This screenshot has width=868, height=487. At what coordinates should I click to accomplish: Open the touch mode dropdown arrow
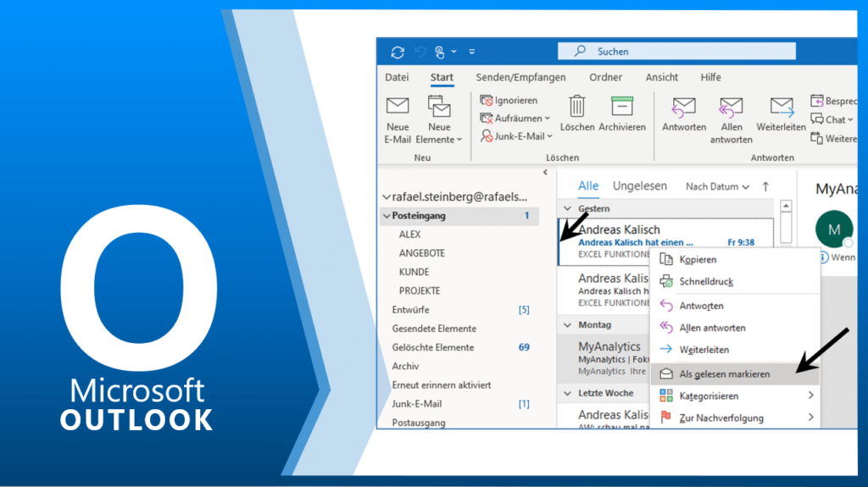click(x=454, y=52)
